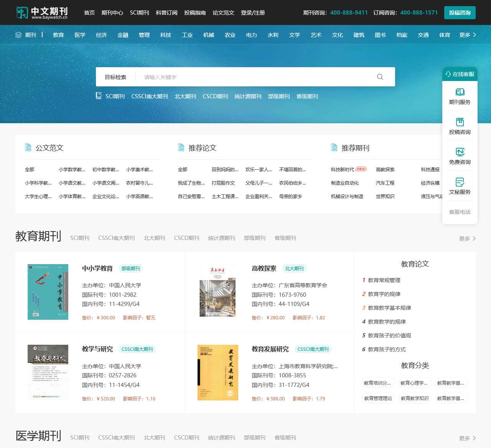Open 论文范文 in top menu
The height and width of the screenshot is (448, 491).
point(223,13)
